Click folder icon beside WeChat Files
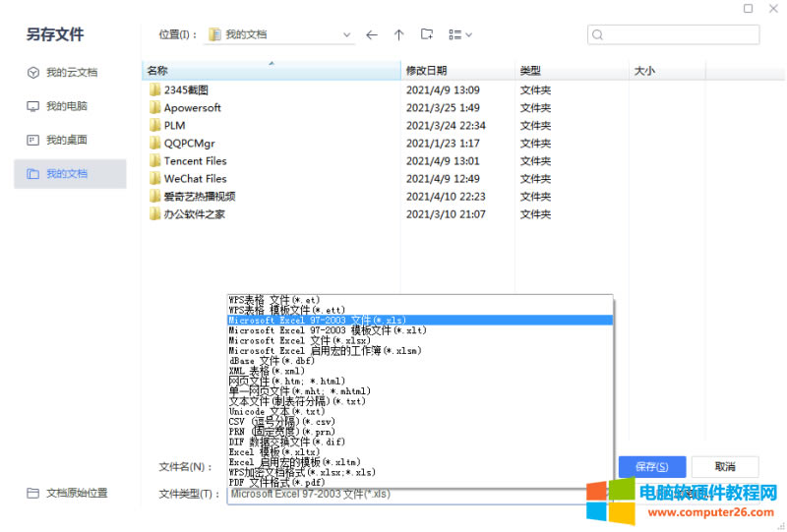 click(x=155, y=179)
